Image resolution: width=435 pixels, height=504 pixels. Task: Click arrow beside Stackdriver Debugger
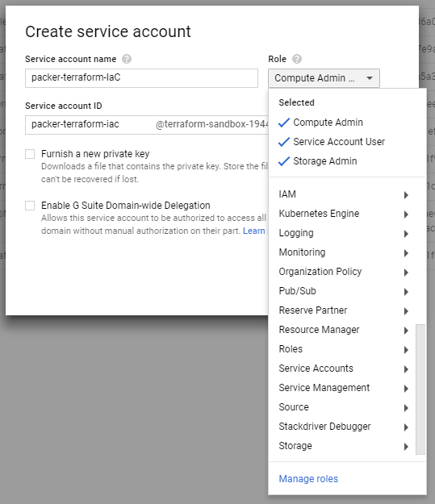(406, 427)
